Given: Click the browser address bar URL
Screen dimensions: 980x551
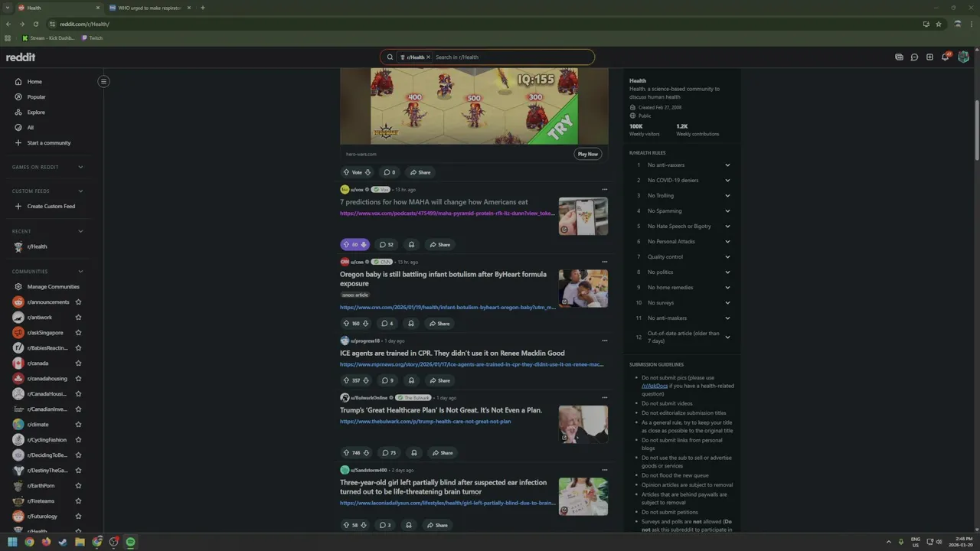Looking at the screenshot, I should click(84, 24).
